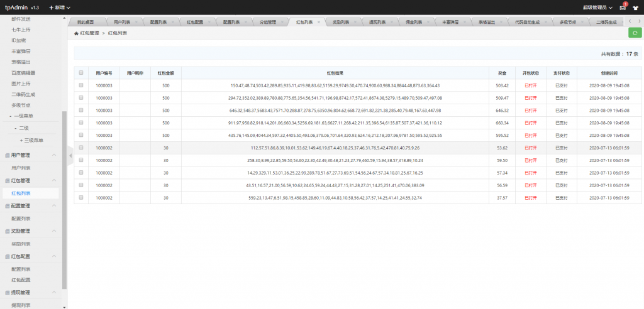644x309 pixels.
Task: Check the row with bonus 503.42
Action: click(x=81, y=85)
